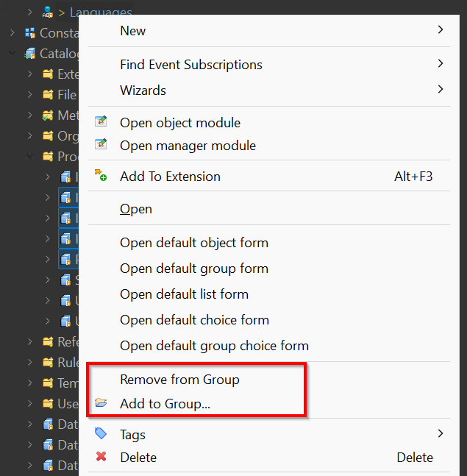Click the Open manager module icon
Viewport: 467px width, 476px height.
tap(101, 144)
